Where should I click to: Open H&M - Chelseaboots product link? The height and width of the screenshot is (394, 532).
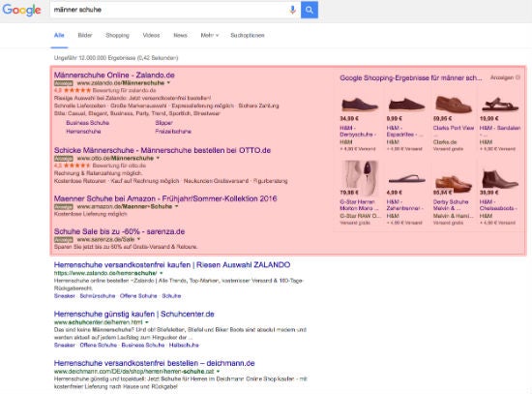(x=498, y=205)
